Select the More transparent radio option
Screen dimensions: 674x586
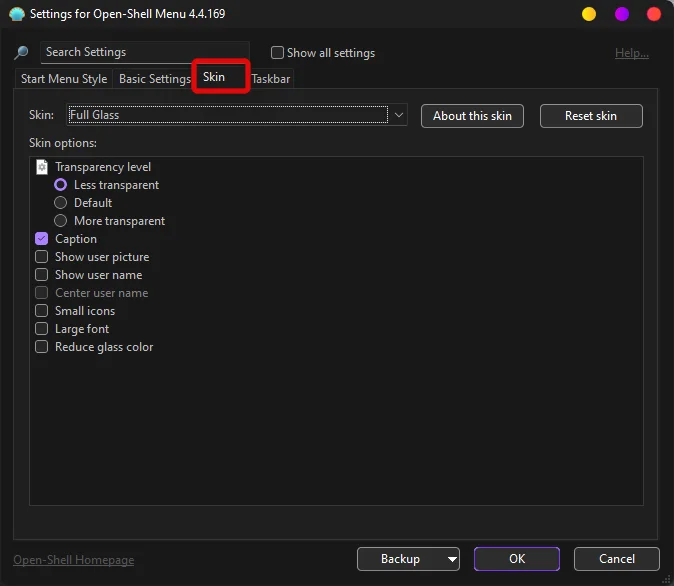61,221
